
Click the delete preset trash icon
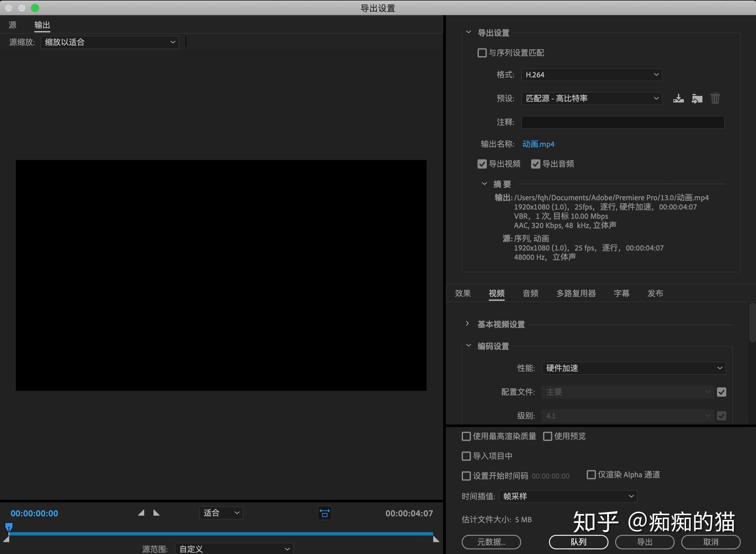715,98
